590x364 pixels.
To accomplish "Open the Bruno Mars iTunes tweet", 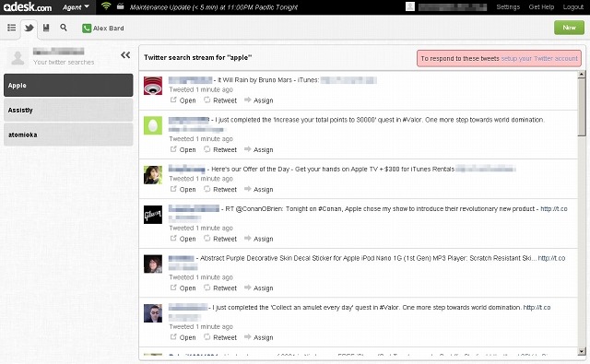I will coord(183,100).
